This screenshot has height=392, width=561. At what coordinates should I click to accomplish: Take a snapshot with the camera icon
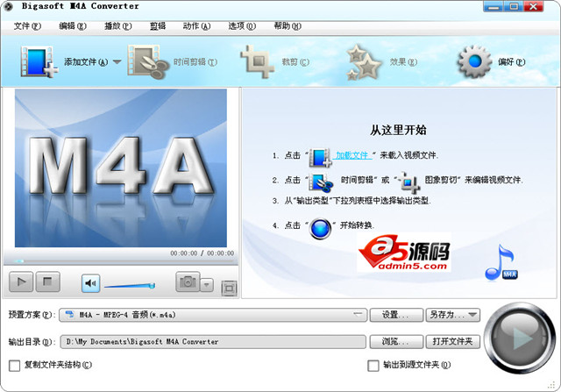(188, 282)
